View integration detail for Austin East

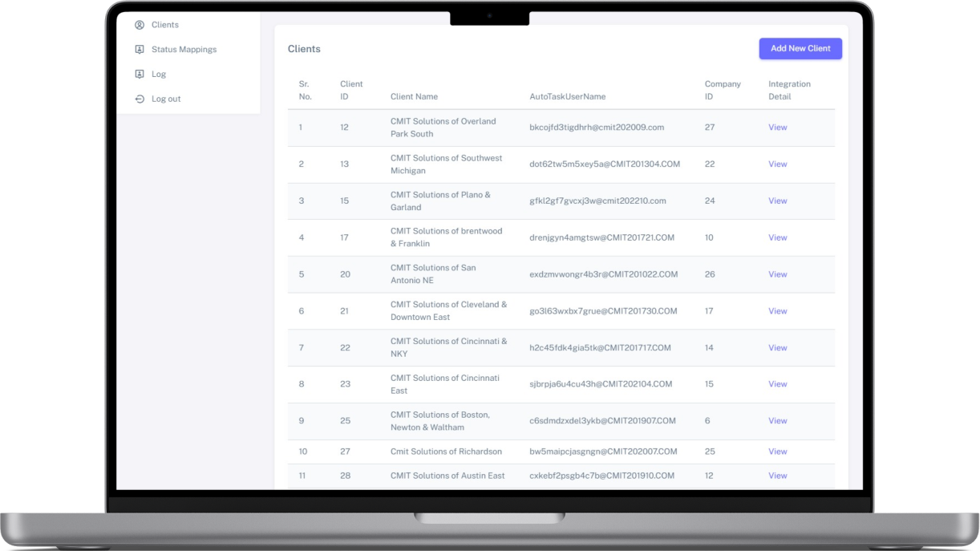778,476
